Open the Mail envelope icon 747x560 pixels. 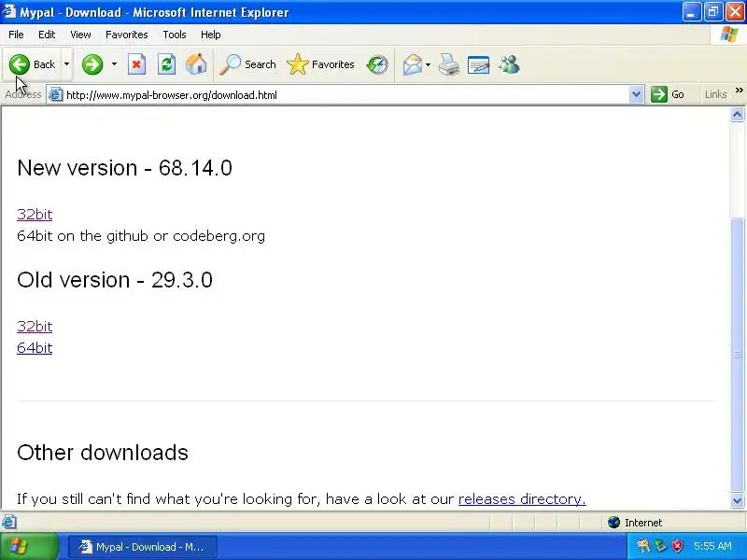[413, 64]
